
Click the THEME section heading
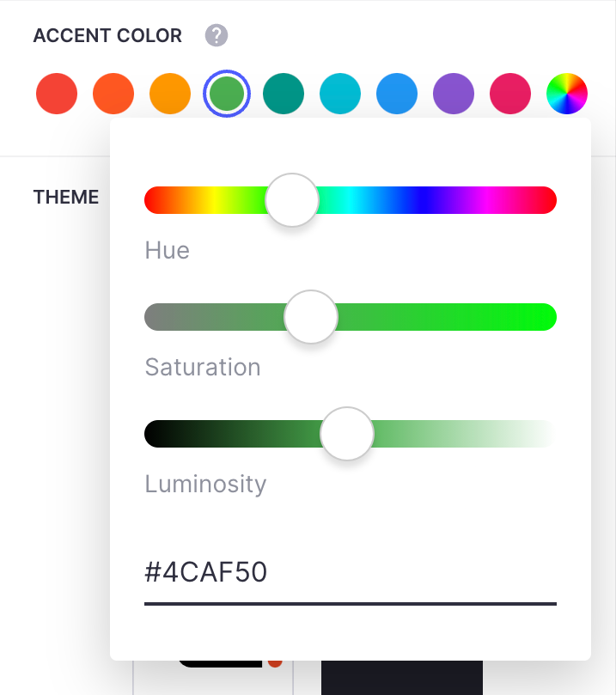point(66,197)
